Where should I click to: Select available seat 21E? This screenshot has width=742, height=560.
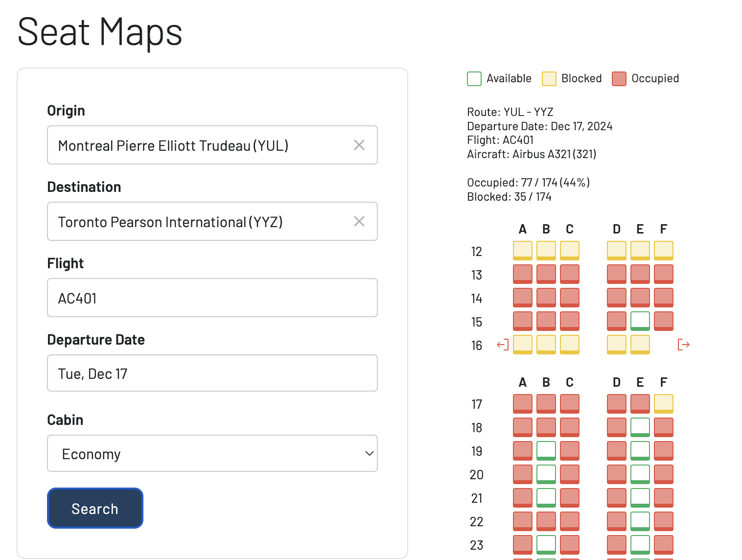(640, 497)
